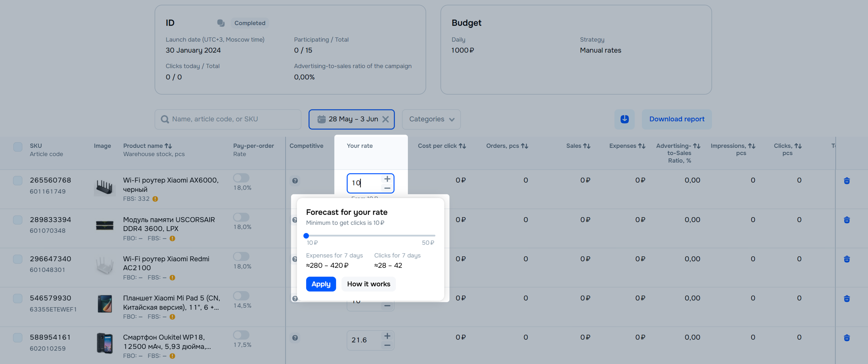Screen dimensions: 868x364
Task: Delete the Модуль памяти USCORSAIR row
Action: [x=847, y=220]
